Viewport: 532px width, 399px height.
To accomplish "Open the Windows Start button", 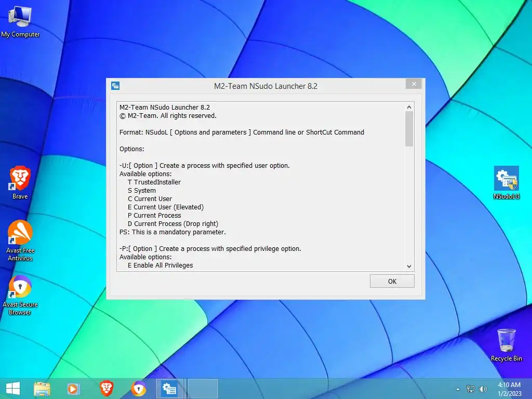I will (13, 389).
